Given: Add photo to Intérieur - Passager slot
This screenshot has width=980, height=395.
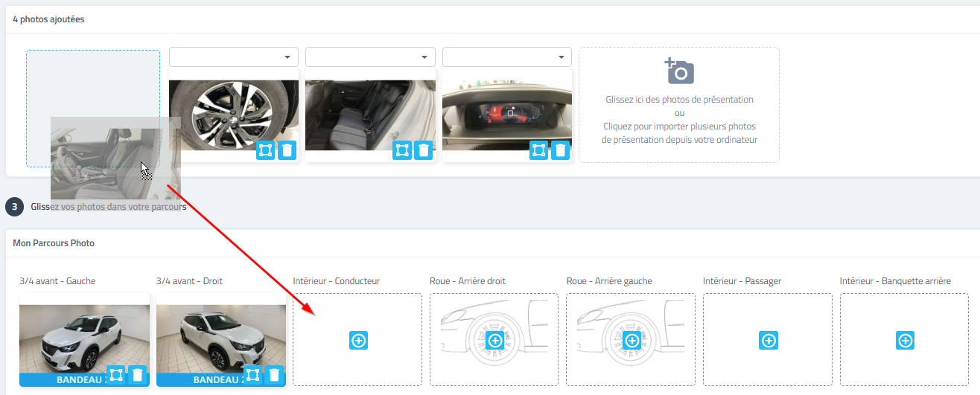Looking at the screenshot, I should coord(769,341).
